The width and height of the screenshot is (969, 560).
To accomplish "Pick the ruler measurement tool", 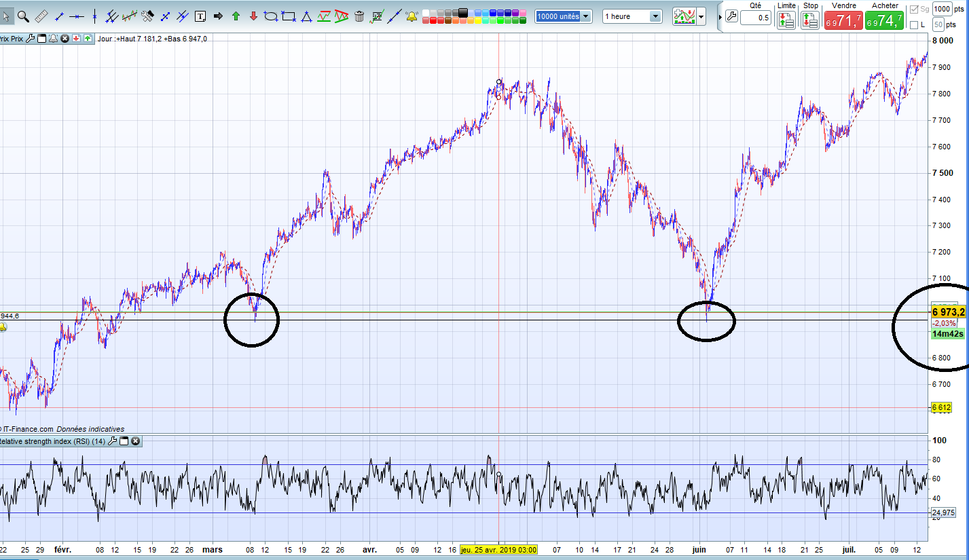I will pos(41,16).
